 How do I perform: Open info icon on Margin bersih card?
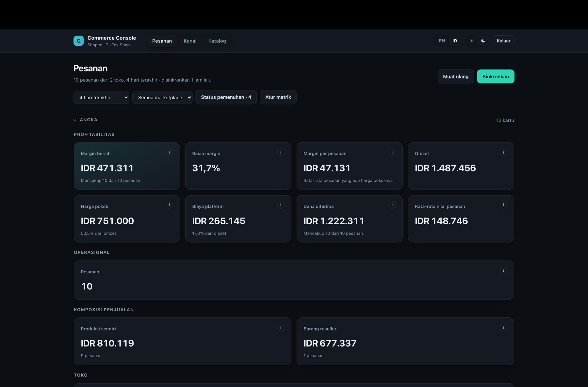[169, 152]
